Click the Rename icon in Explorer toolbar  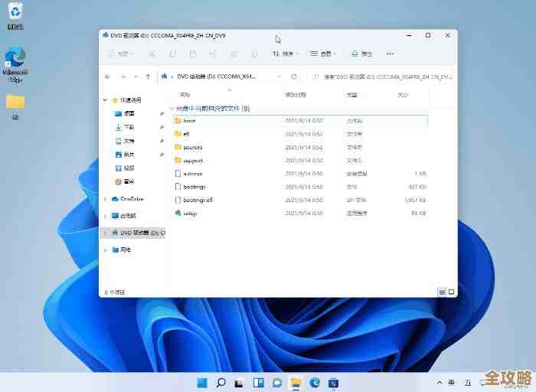coord(213,54)
